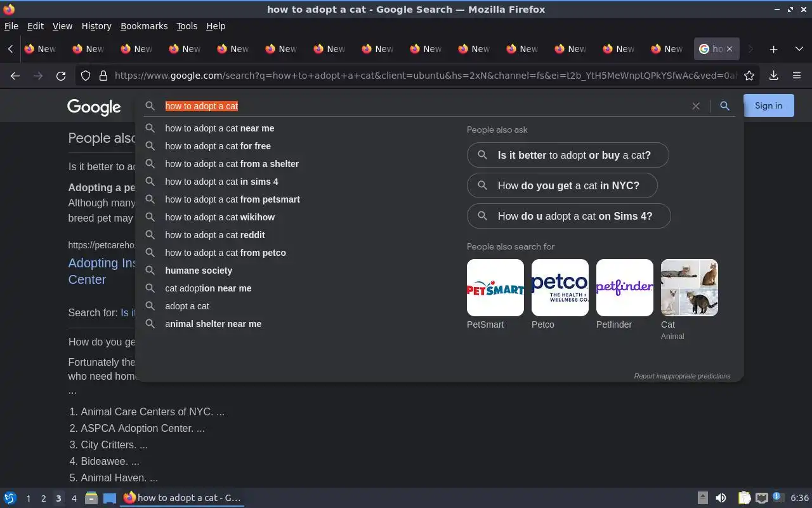This screenshot has width=812, height=508.
Task: Open the Edit menu
Action: pyautogui.click(x=36, y=26)
